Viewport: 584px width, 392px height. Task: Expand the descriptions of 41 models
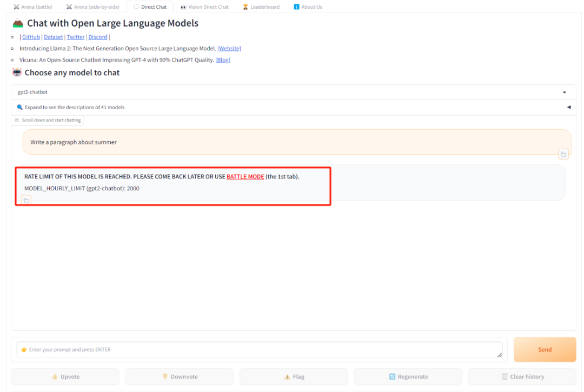(x=293, y=107)
